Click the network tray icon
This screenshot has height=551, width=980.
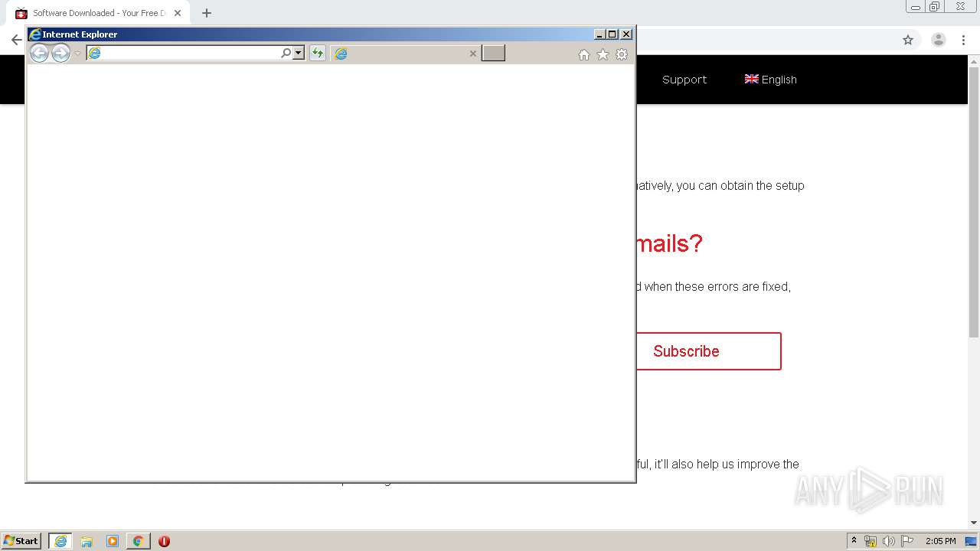coord(871,541)
